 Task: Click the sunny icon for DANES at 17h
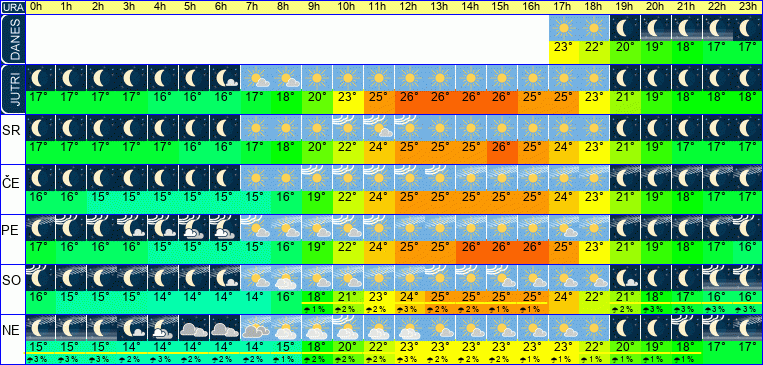point(564,28)
